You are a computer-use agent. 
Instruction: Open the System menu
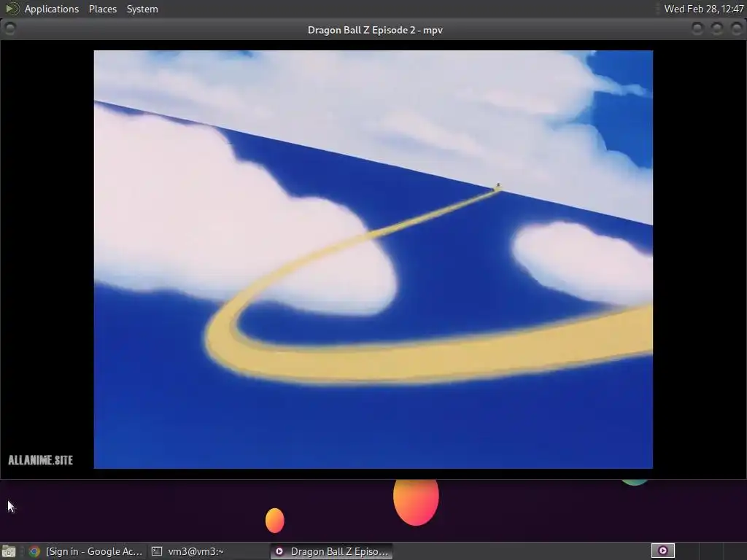pos(142,9)
